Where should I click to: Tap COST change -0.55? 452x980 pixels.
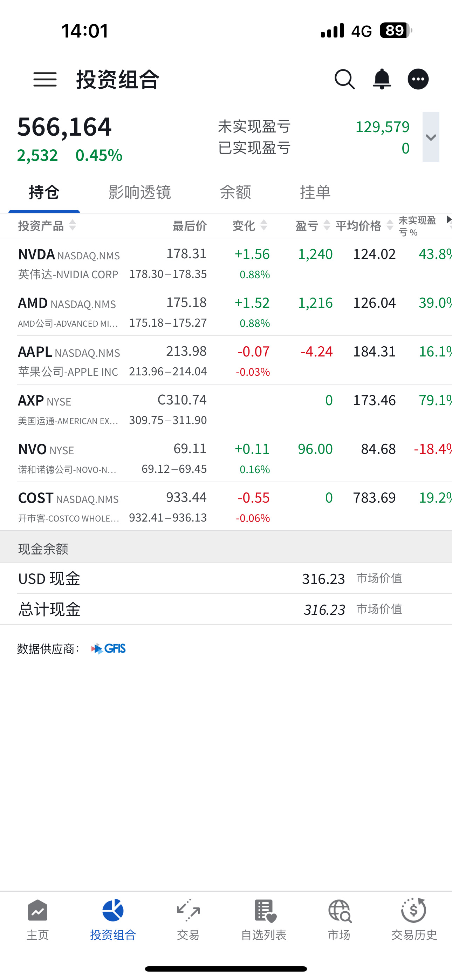point(253,498)
